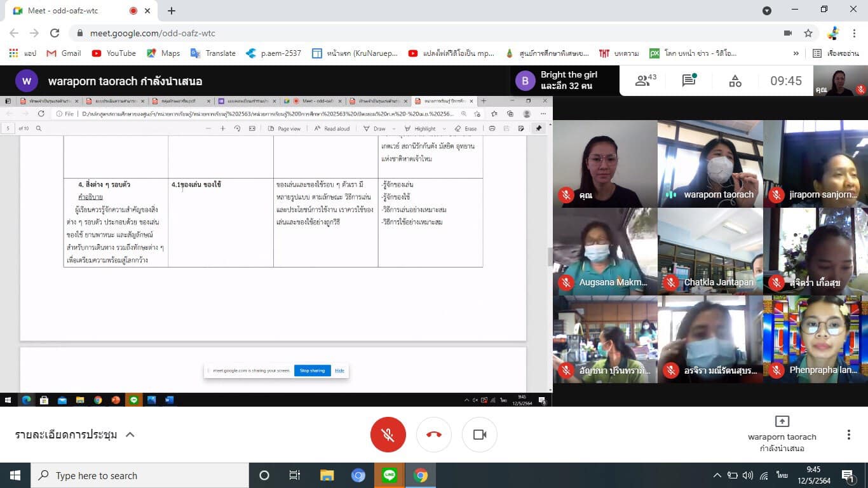Click the PDF page number field
The width and height of the screenshot is (868, 488).
coord(8,128)
